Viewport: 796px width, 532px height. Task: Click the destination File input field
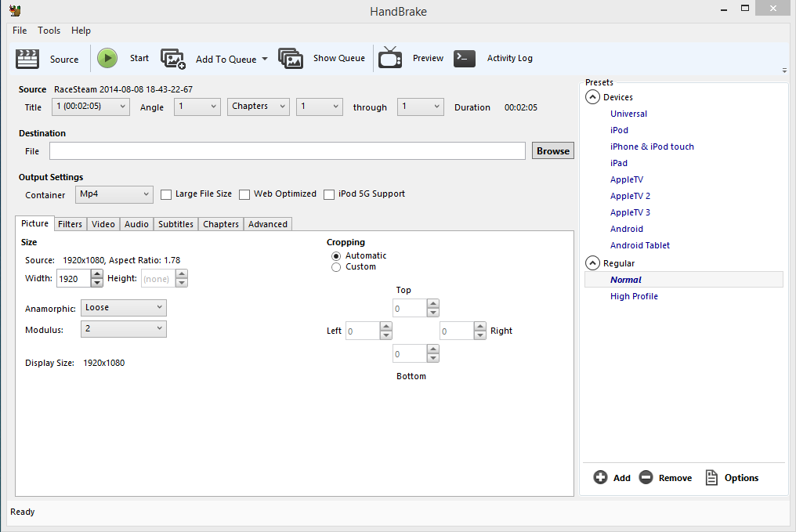288,150
